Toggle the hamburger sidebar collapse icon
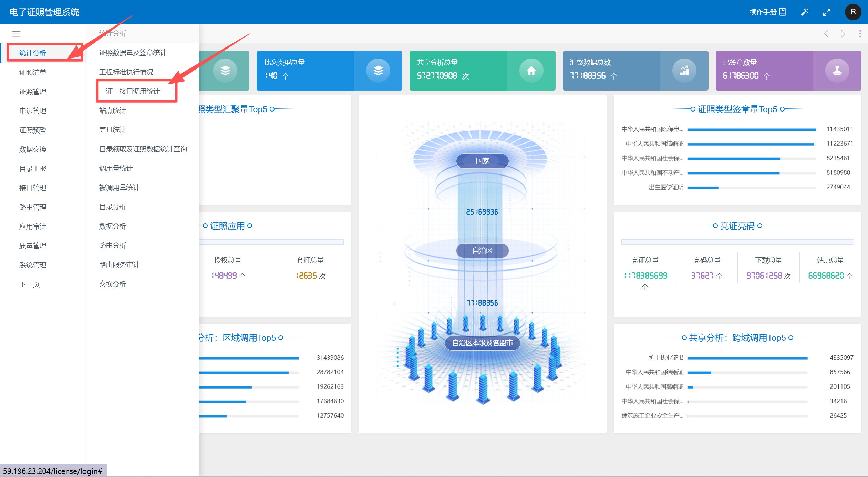This screenshot has height=477, width=868. pos(16,34)
